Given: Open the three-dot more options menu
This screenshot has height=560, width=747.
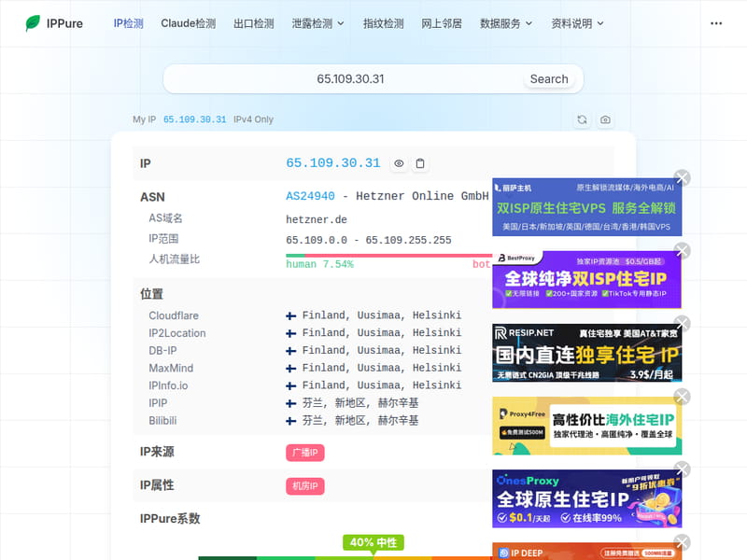Looking at the screenshot, I should click(x=716, y=23).
